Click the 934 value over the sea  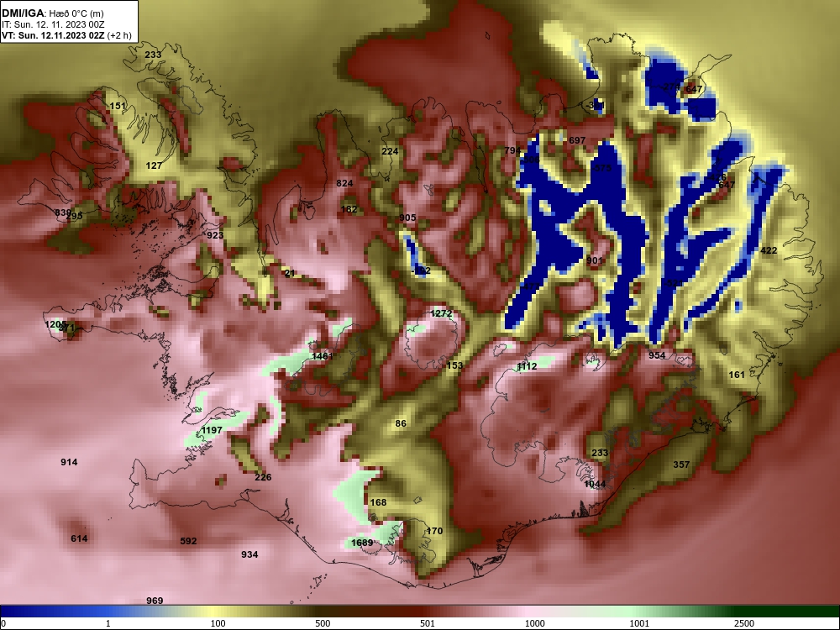249,554
